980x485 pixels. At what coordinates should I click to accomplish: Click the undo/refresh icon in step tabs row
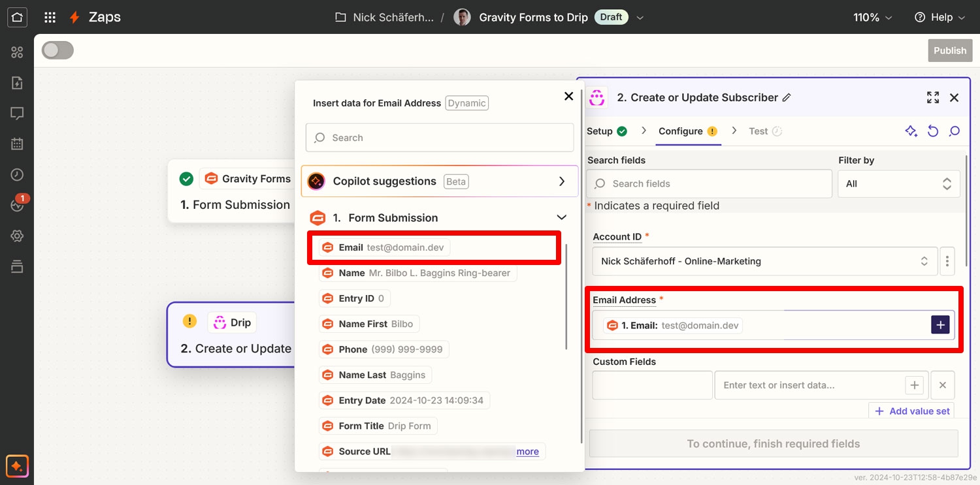pos(933,131)
